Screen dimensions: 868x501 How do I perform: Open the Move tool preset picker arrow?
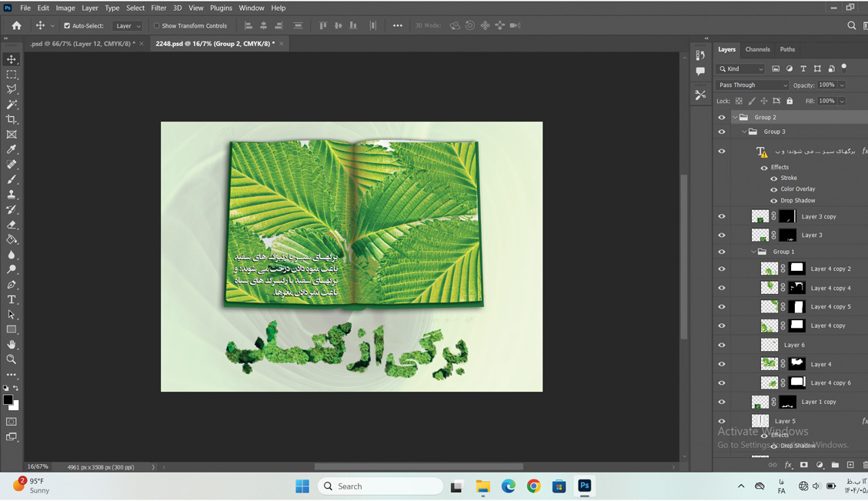(52, 26)
